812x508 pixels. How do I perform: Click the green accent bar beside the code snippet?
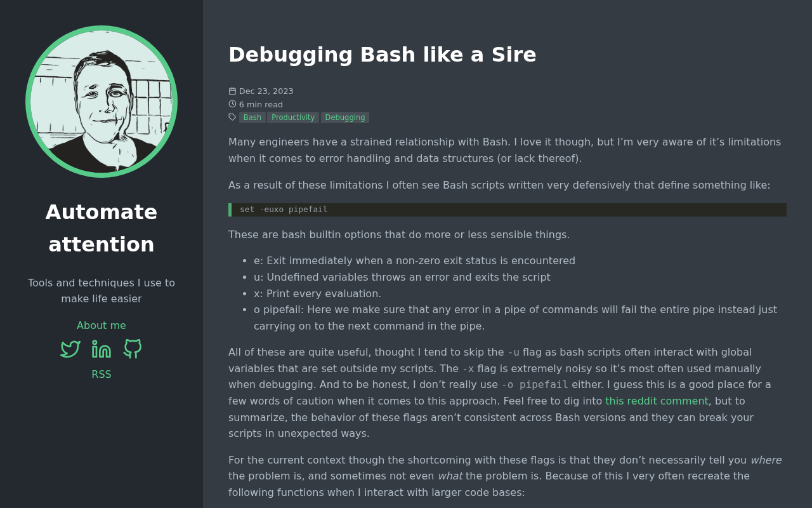[x=230, y=209]
